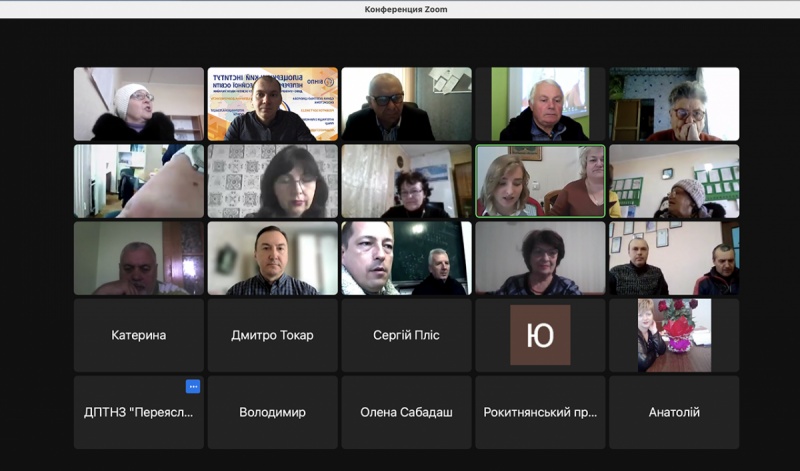Select the ДПТНЗ "Переясл..." participant tile

(139, 412)
